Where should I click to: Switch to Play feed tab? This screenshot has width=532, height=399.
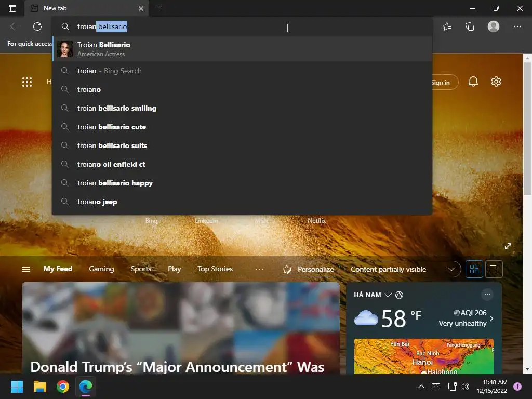[175, 269]
